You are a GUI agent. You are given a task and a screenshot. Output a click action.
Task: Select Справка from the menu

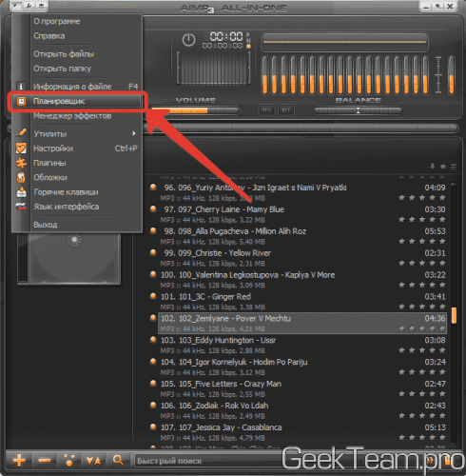[x=49, y=36]
